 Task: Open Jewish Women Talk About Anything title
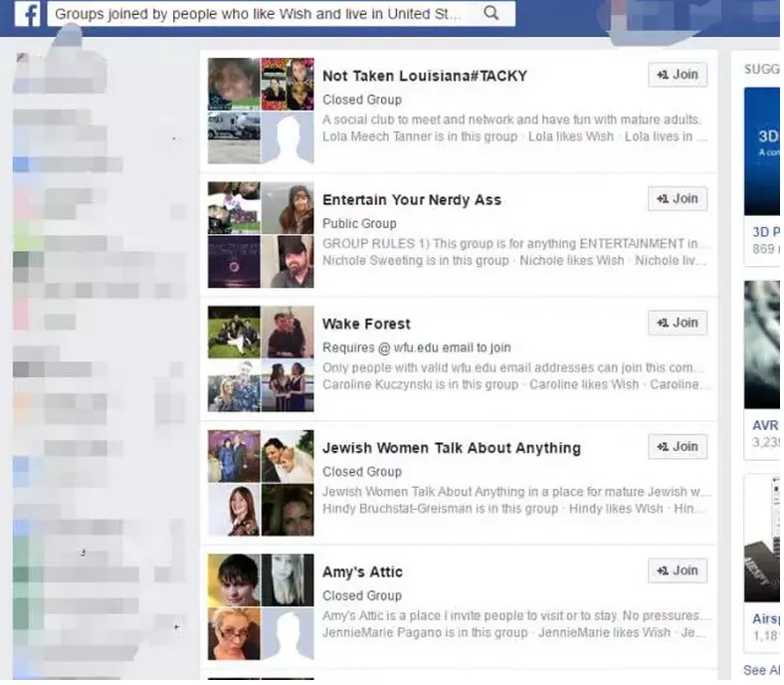[x=452, y=448]
